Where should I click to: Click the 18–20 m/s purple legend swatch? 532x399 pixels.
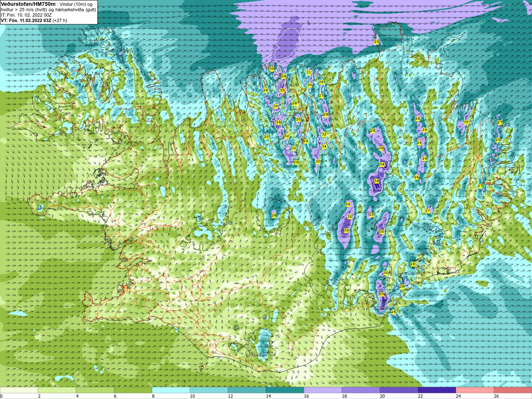pos(361,390)
